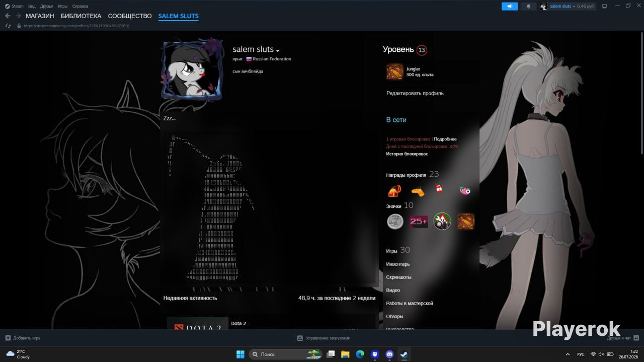Screen dimensions: 644x362
Task: Open Discord from the taskbar
Action: [389, 354]
